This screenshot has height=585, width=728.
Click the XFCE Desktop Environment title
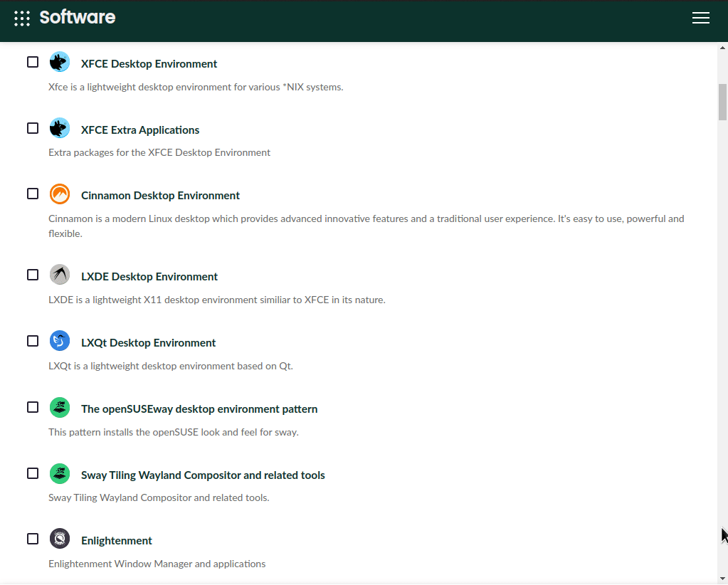149,64
